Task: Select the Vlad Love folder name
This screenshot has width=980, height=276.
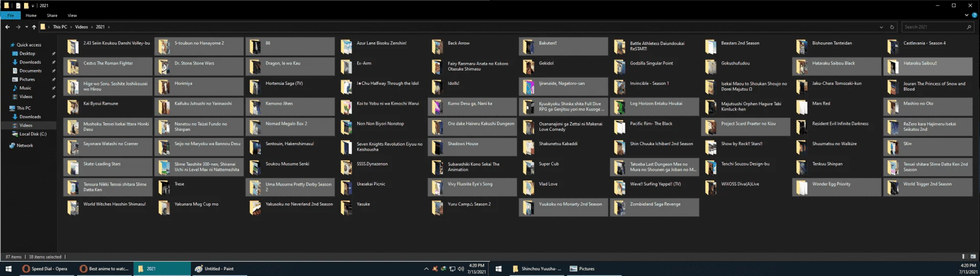Action: click(x=548, y=184)
